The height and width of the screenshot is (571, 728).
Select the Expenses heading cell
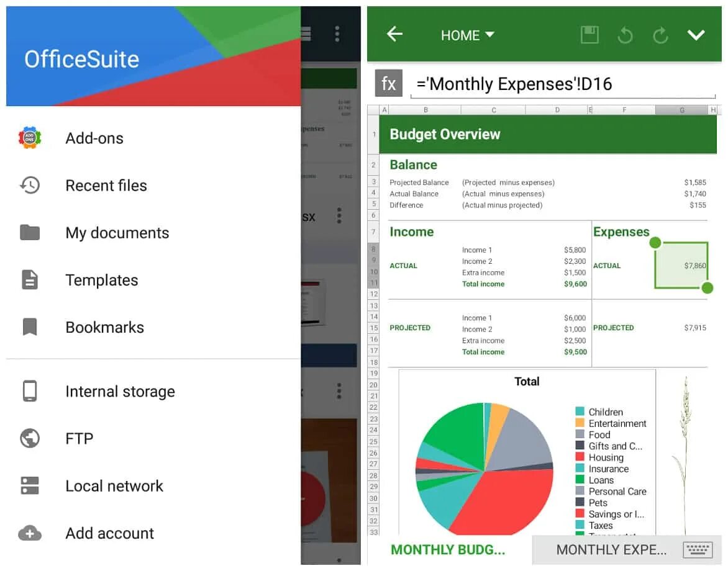point(621,232)
